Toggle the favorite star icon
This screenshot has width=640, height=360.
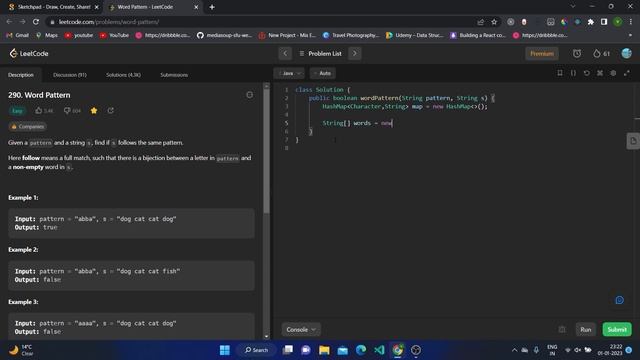tap(94, 111)
